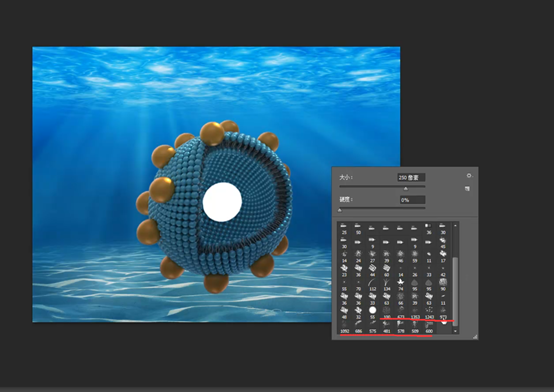Click the brush list scroll down arrow
This screenshot has width=554, height=392.
[x=455, y=331]
